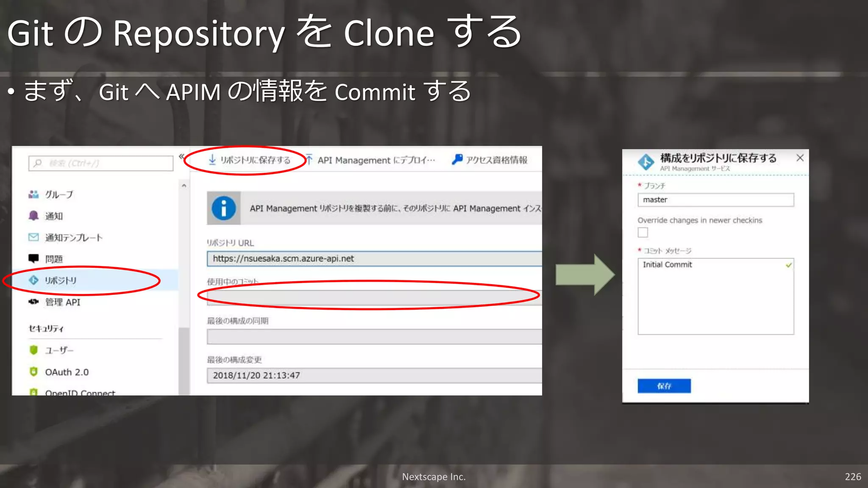Viewport: 868px width, 488px height.
Task: Click the ブランチ master input field
Action: [716, 200]
